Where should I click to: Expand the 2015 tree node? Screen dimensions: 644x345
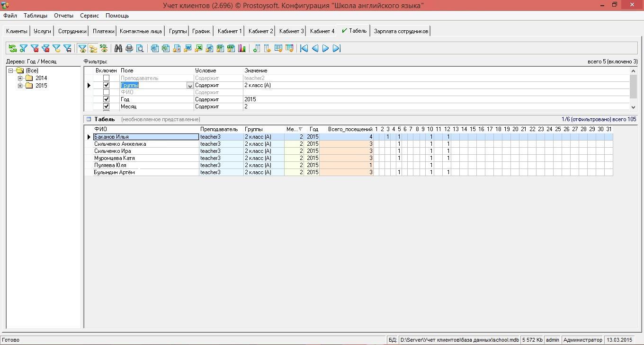(x=20, y=86)
